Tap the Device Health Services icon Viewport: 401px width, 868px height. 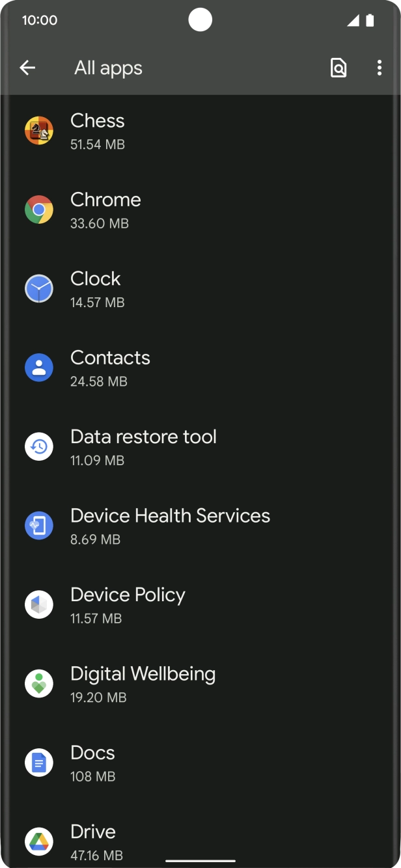39,525
